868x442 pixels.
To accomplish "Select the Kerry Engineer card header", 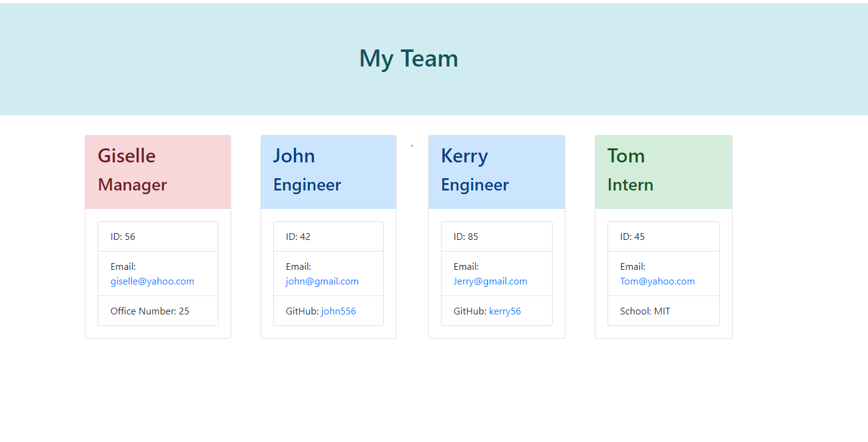I will [497, 172].
